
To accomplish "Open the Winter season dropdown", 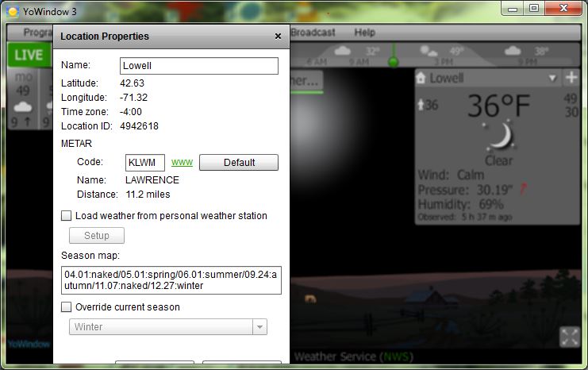I will pos(259,327).
